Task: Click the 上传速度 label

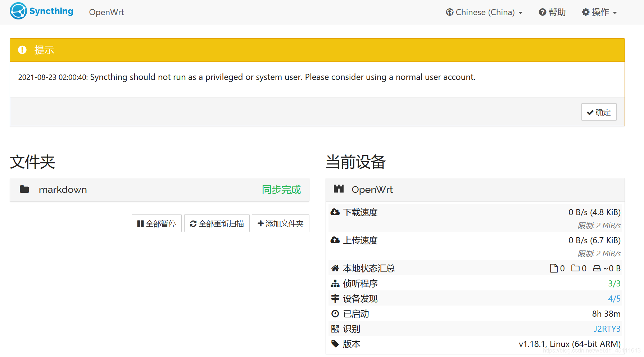Action: pyautogui.click(x=360, y=240)
